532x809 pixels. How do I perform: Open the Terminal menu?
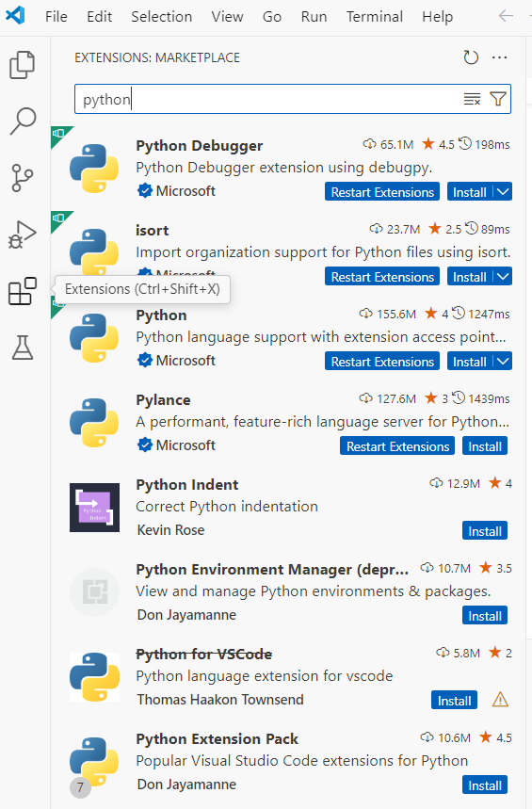375,17
